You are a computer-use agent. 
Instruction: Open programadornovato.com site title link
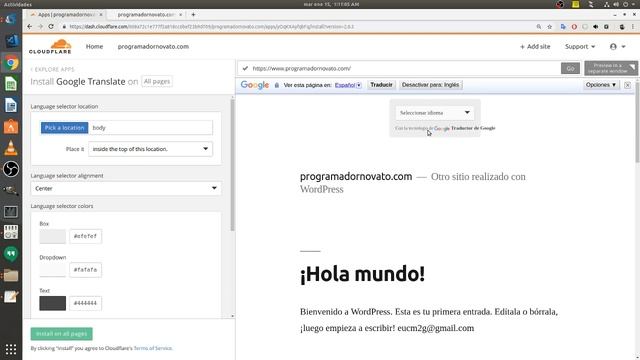tap(356, 176)
